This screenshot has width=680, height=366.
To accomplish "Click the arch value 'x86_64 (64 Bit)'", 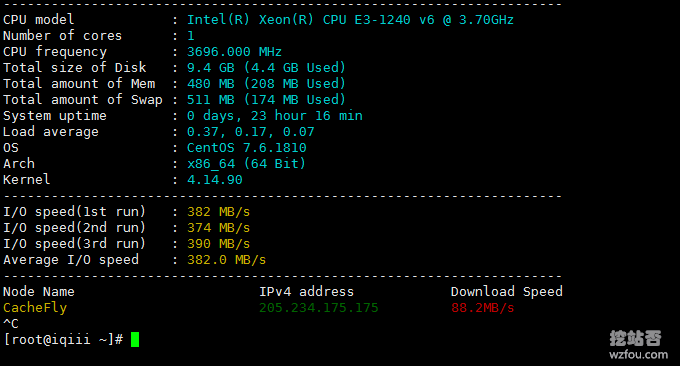I will point(246,164).
